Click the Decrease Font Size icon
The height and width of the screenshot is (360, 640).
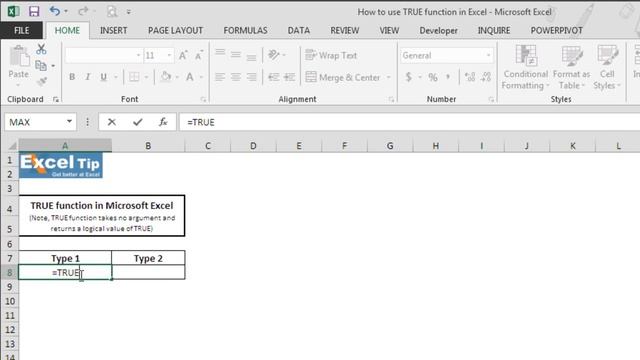tap(199, 55)
